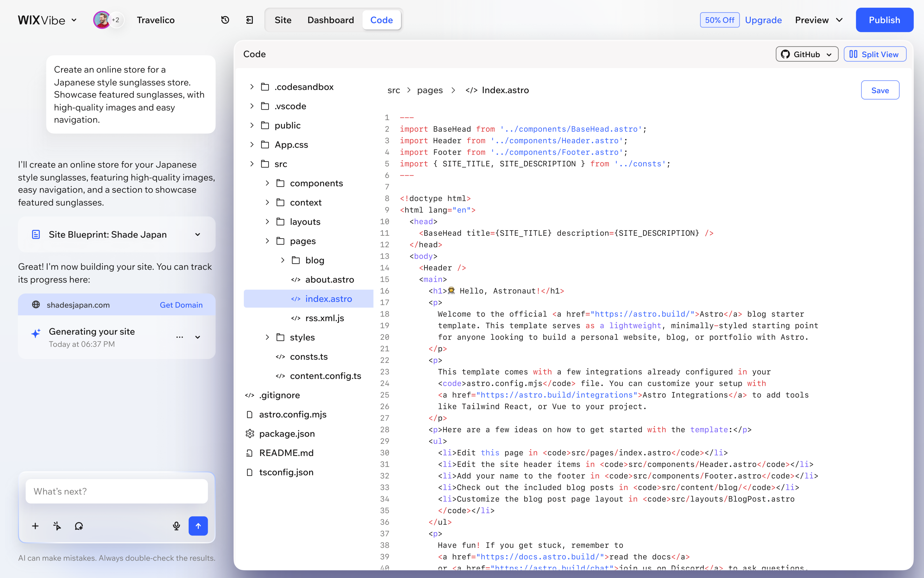Expand the styles folder arrow
Screen dimensions: 924x578
click(x=267, y=337)
